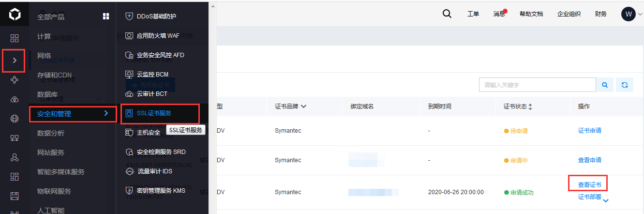Open 企业组织 in header
This screenshot has width=644, height=214.
point(569,14)
